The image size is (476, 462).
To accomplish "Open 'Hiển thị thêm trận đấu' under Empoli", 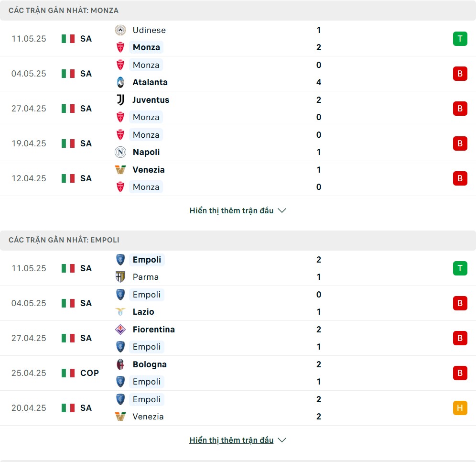I will pos(231,440).
